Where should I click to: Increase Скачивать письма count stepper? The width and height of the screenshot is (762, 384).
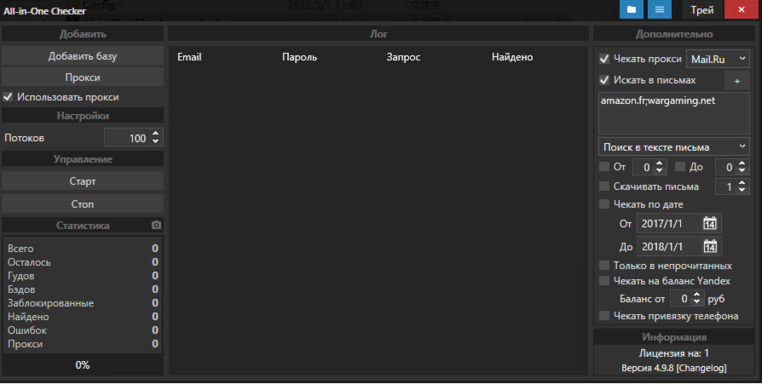(x=742, y=183)
